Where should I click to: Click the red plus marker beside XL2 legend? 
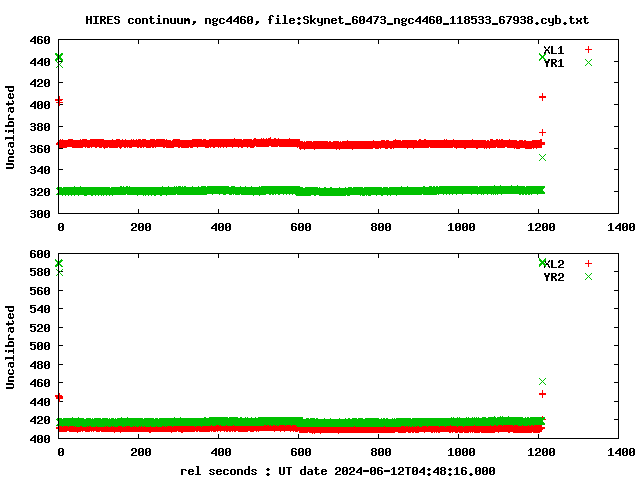coord(589,264)
